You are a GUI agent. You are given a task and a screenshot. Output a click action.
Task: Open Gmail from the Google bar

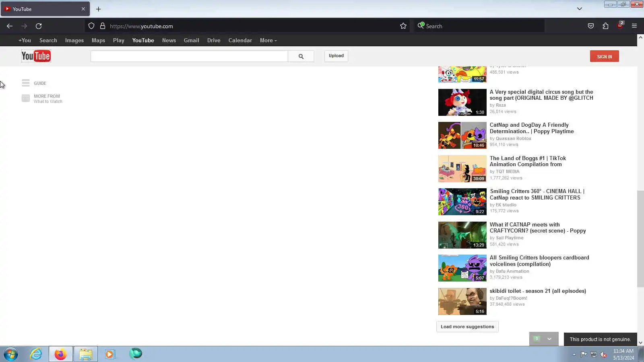click(192, 40)
